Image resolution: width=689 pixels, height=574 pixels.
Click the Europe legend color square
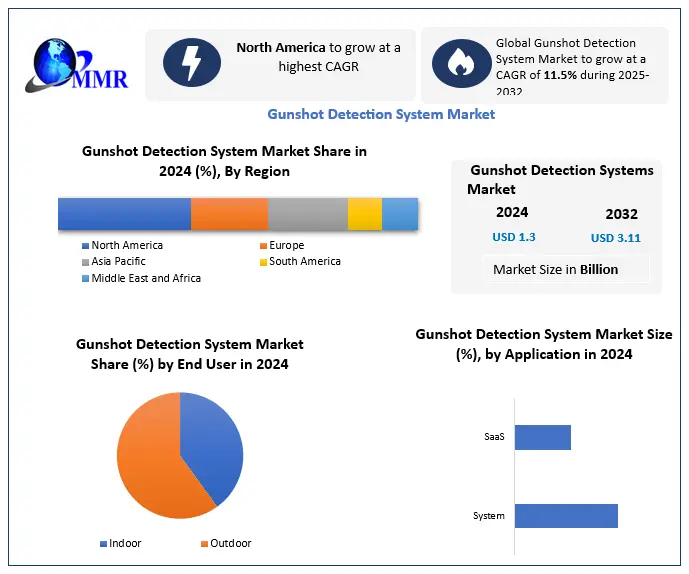[x=262, y=246]
